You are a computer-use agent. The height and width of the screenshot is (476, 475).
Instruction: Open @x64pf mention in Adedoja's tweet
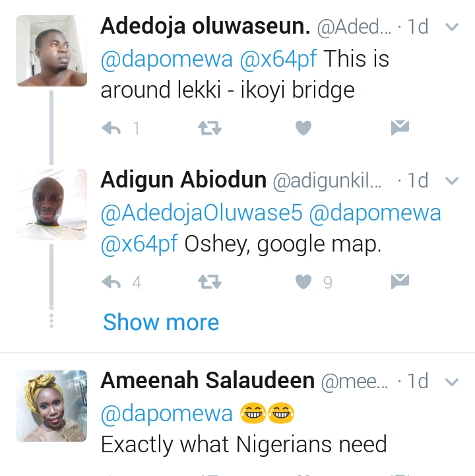point(278,59)
